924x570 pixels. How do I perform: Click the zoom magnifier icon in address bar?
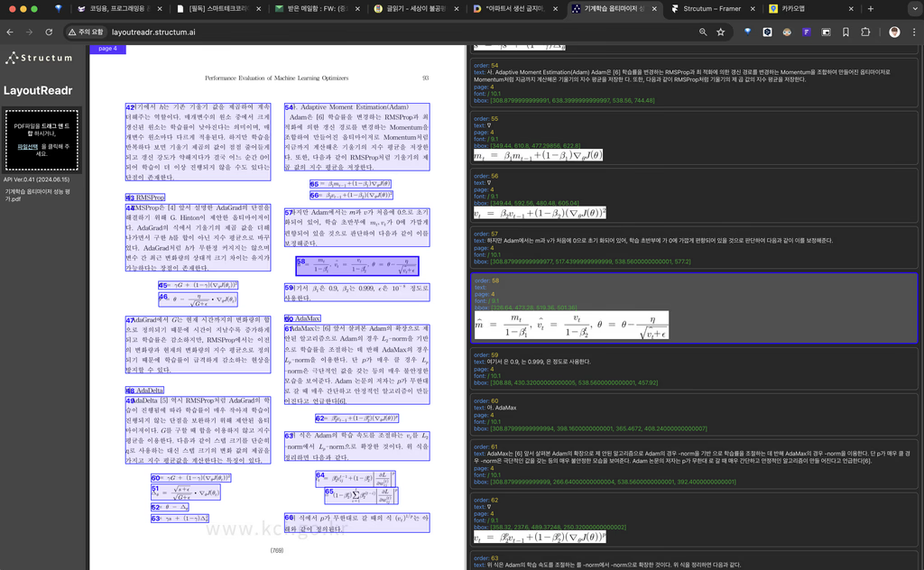click(703, 32)
